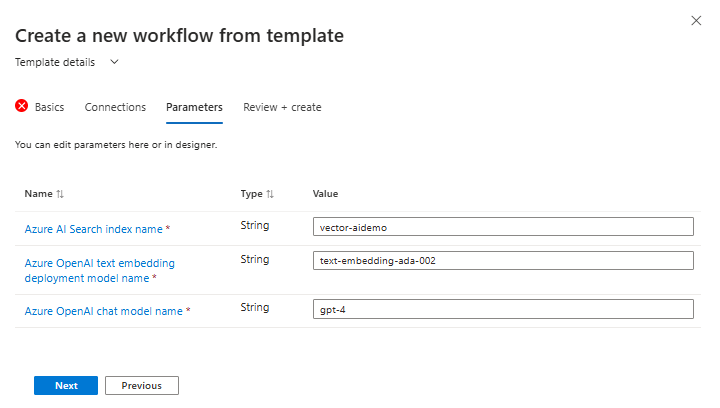The image size is (720, 408).
Task: Select the Parameters tab
Action: (194, 107)
